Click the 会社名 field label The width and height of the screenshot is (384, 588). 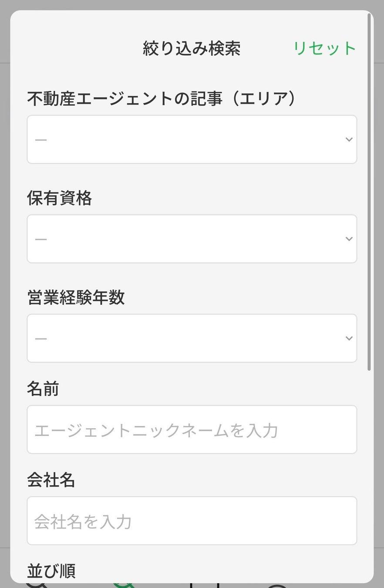(51, 480)
